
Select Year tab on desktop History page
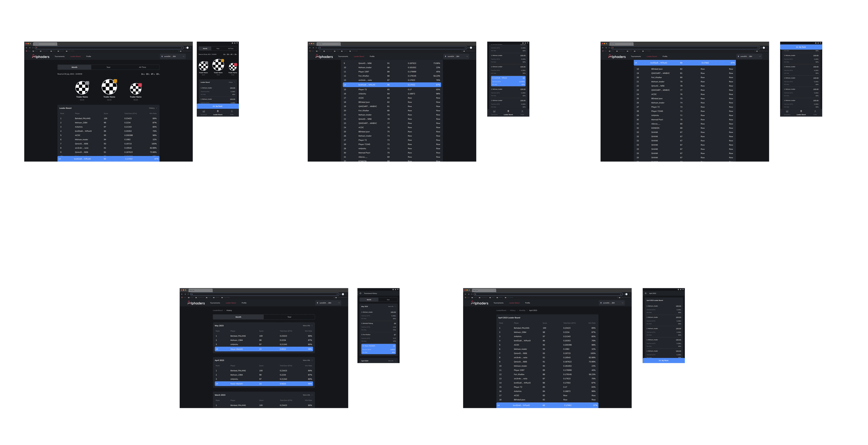tap(289, 317)
